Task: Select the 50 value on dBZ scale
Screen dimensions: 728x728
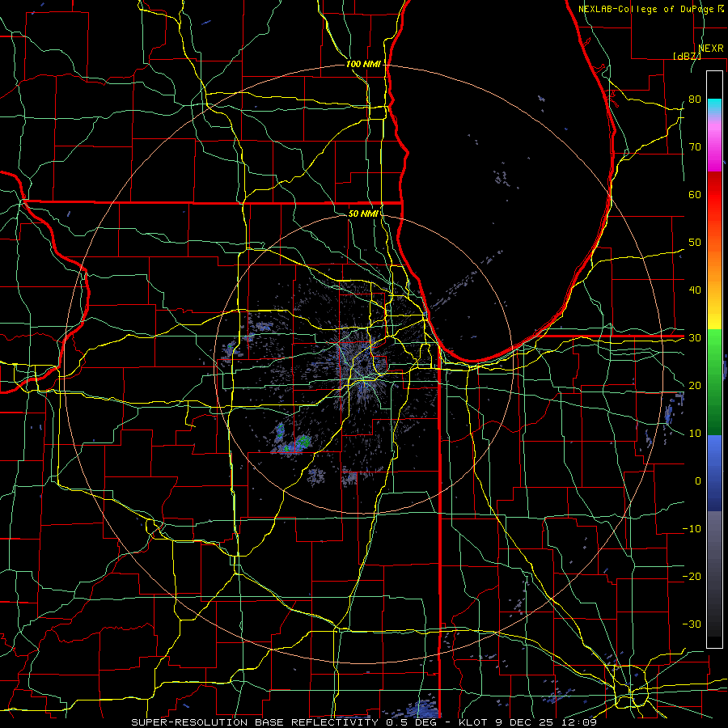Action: [x=695, y=243]
